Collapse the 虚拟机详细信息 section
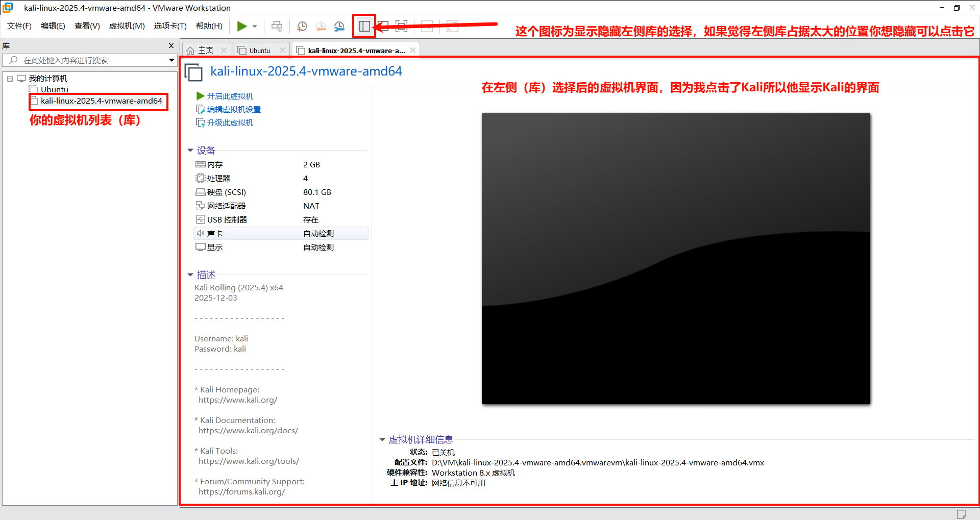Screen dimensions: 980x520 click(382, 439)
